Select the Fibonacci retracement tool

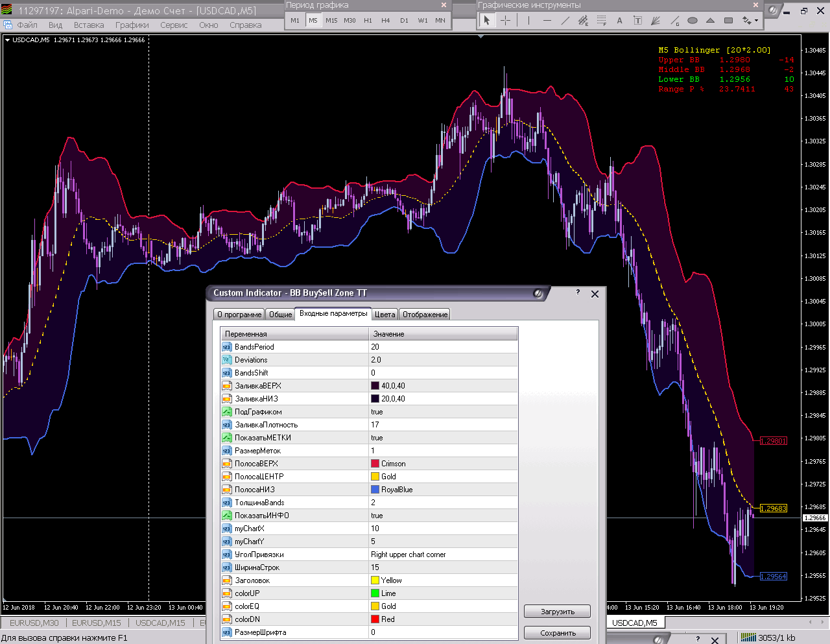click(601, 21)
